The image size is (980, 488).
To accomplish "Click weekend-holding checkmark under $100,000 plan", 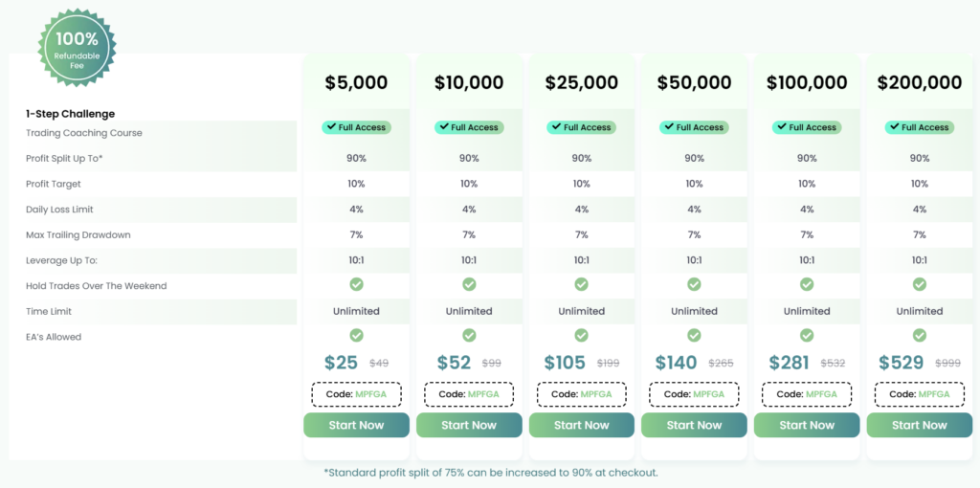I will (807, 284).
